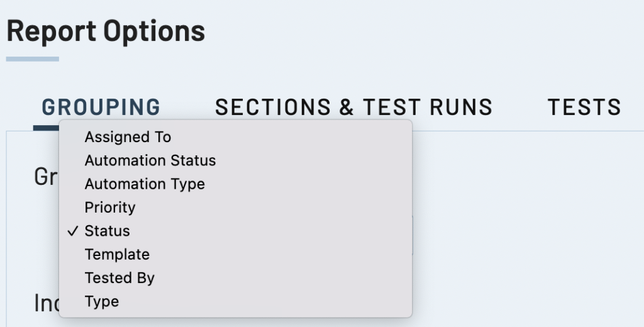Choose Automation Status from the list

[x=150, y=160]
